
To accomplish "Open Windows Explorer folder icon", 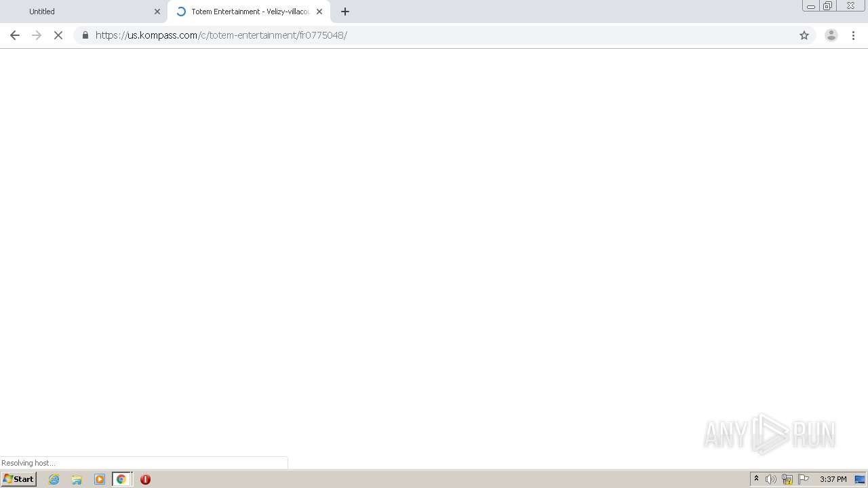I will pos(77,479).
